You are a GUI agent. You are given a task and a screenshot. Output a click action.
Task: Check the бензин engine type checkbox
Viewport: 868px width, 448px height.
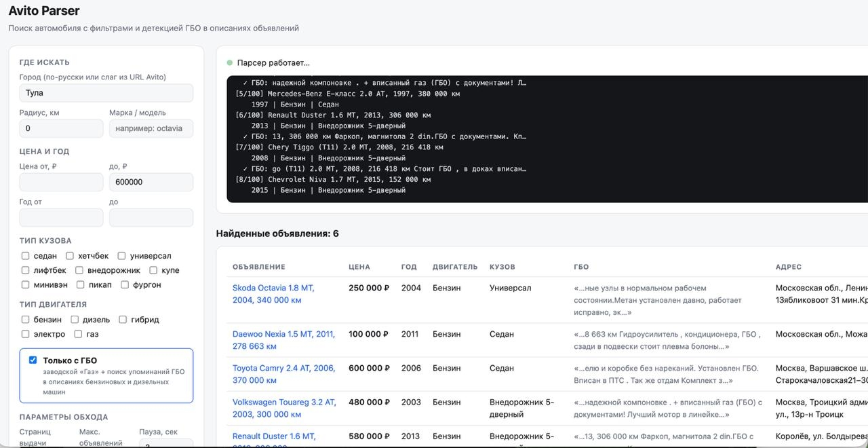(25, 319)
